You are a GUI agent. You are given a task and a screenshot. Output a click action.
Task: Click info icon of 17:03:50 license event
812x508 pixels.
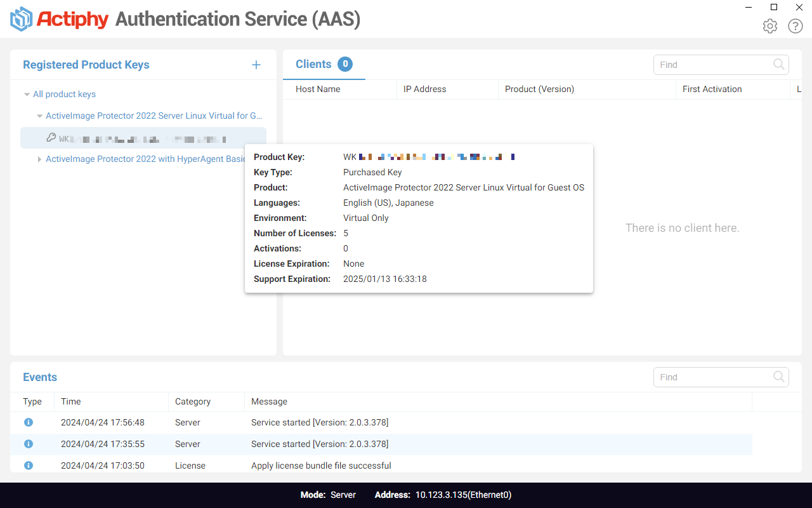[29, 465]
